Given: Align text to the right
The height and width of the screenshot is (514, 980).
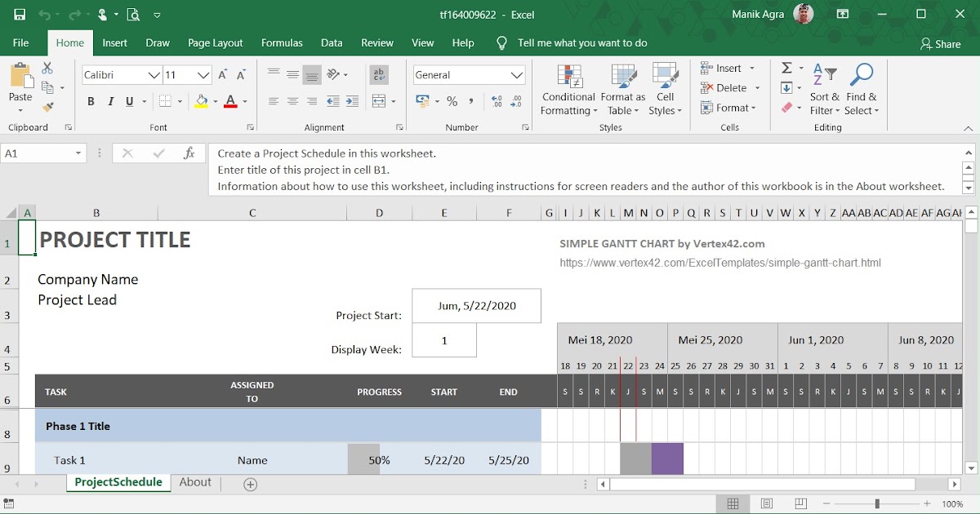Looking at the screenshot, I should pyautogui.click(x=312, y=101).
